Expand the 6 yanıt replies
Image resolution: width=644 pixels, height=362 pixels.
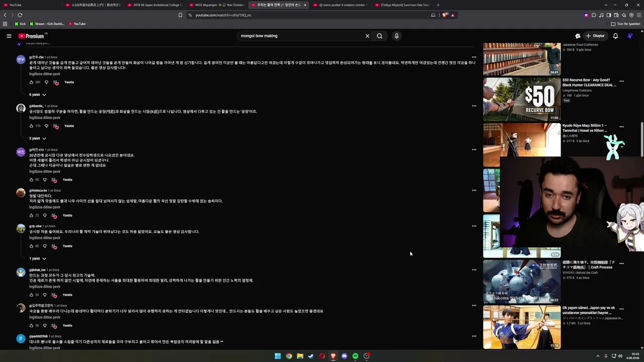click(x=38, y=95)
